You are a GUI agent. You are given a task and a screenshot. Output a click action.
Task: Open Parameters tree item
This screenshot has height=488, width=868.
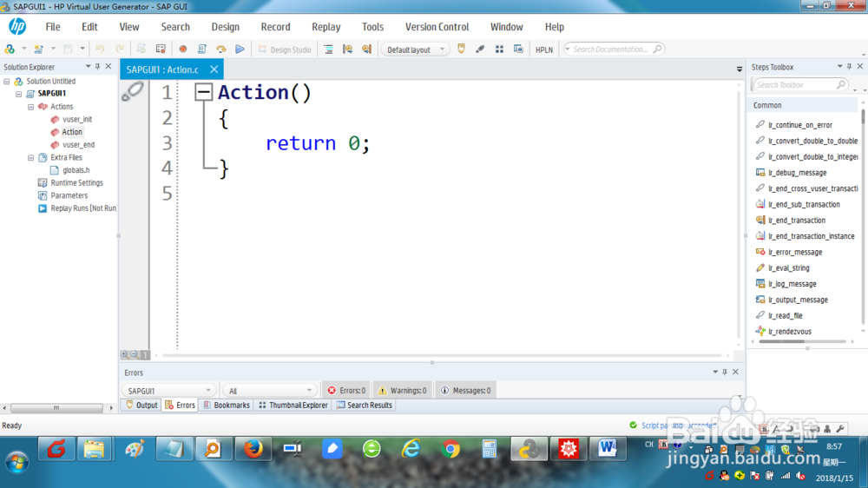coord(69,195)
